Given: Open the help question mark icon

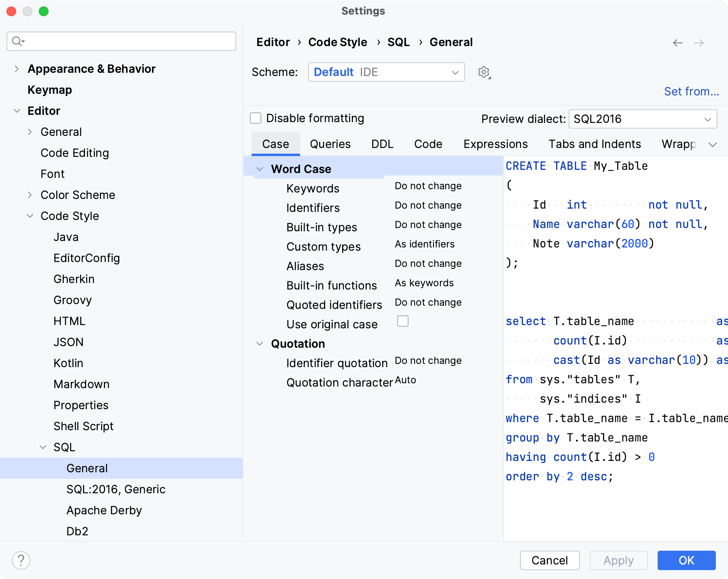Looking at the screenshot, I should coord(21,560).
